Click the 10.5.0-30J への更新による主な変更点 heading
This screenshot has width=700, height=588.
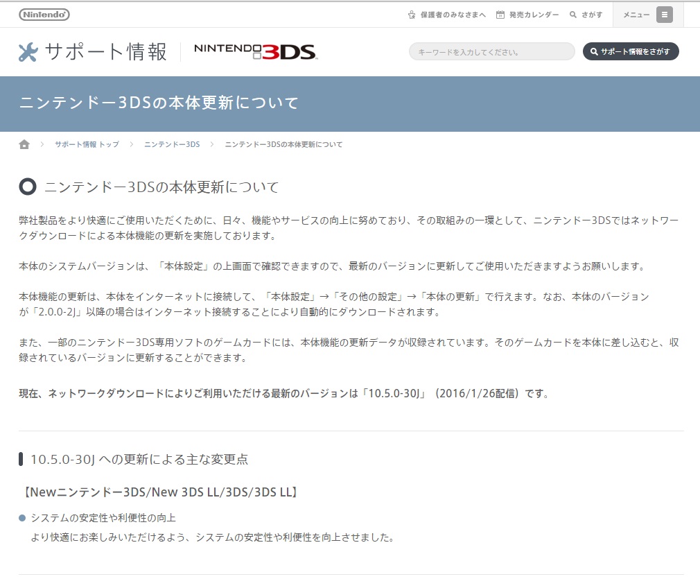pos(139,459)
